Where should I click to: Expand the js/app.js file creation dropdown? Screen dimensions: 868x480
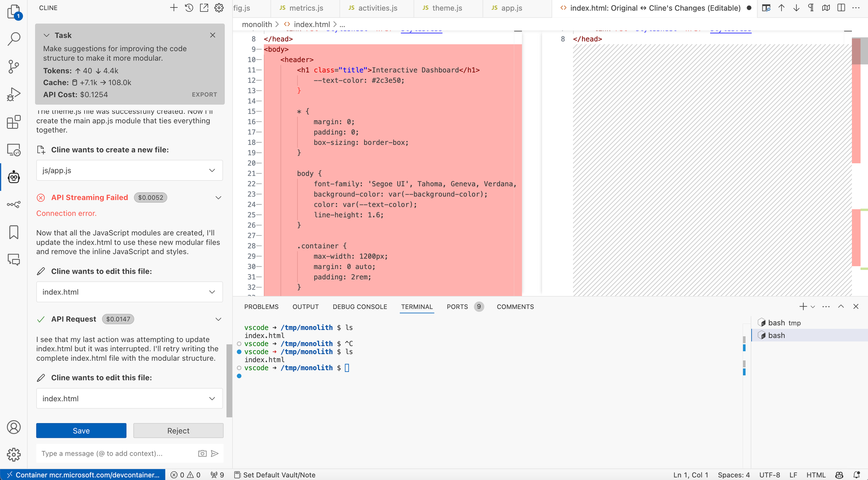[212, 170]
